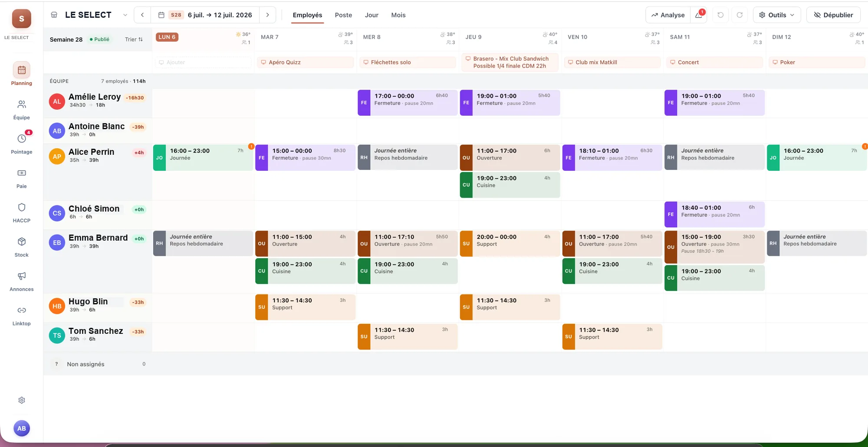Switch to the Jour tab
Image resolution: width=868 pixels, height=447 pixels.
[x=372, y=15]
